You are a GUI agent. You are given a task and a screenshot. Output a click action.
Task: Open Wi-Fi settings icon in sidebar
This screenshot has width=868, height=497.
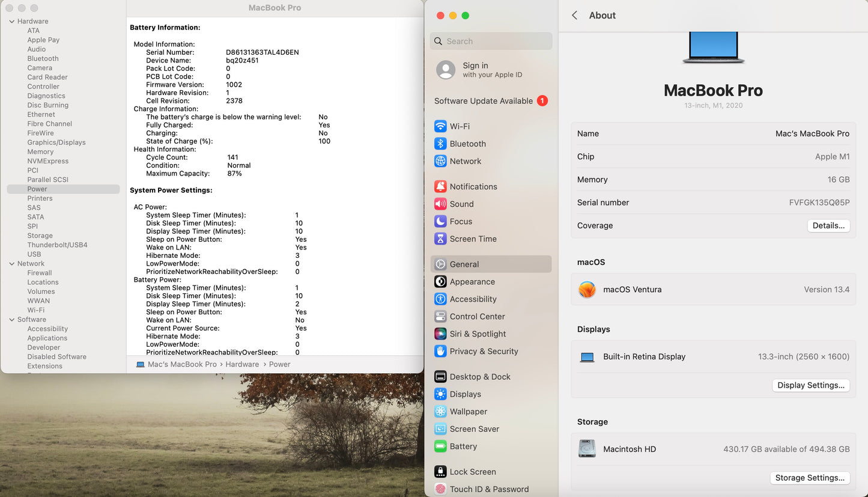(440, 126)
